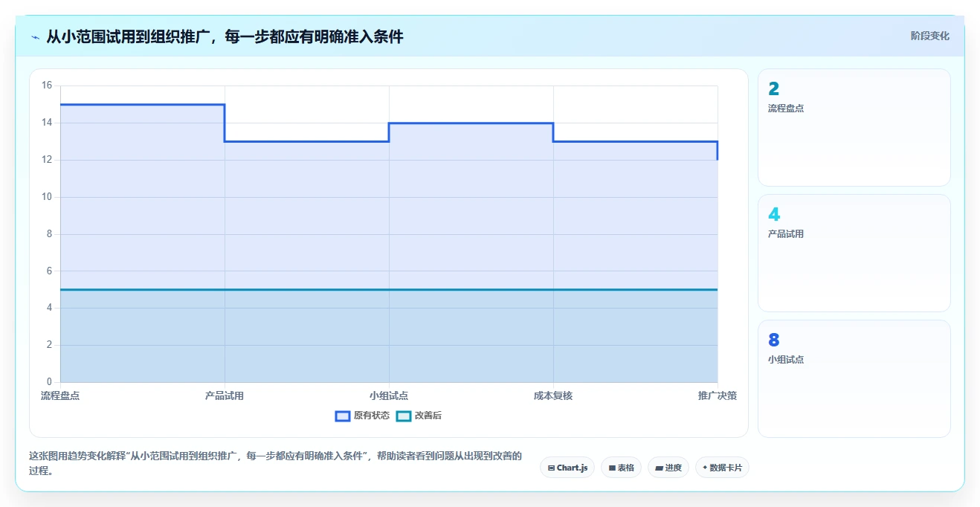Click the icon inside the 进度 chip

659,468
